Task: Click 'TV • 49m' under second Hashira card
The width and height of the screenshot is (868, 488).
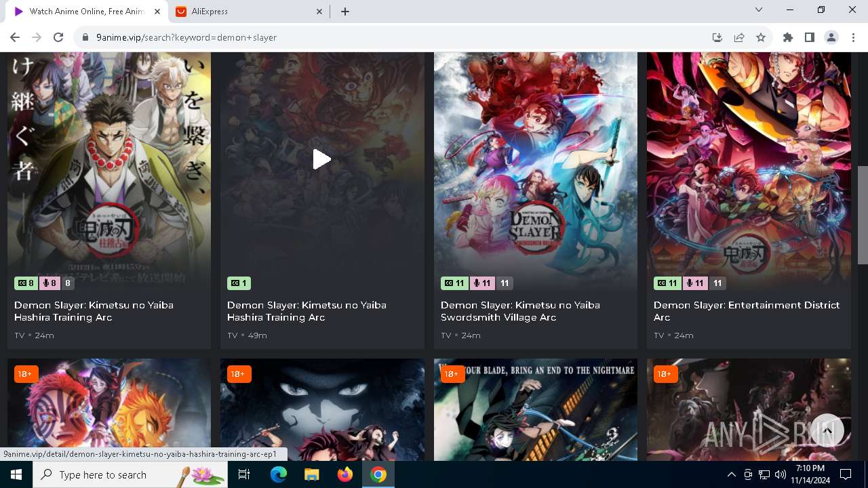Action: 247,335
